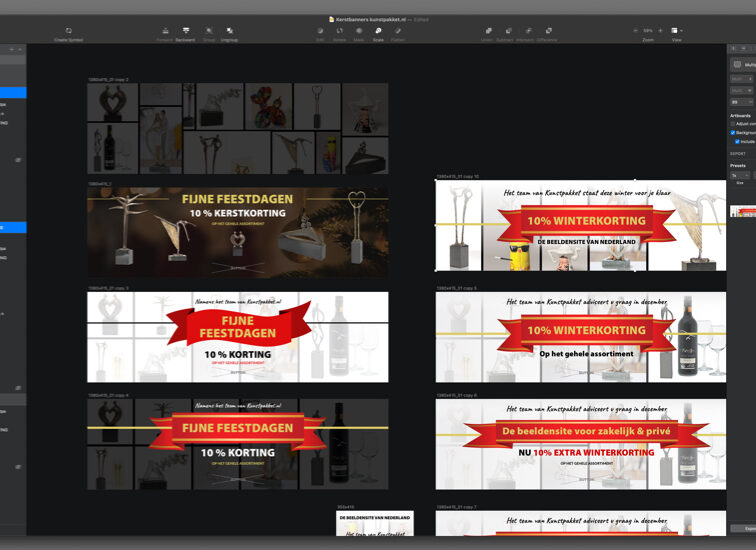This screenshot has height=550, width=756.
Task: Open the 1x export size preset dropdown
Action: click(x=741, y=175)
